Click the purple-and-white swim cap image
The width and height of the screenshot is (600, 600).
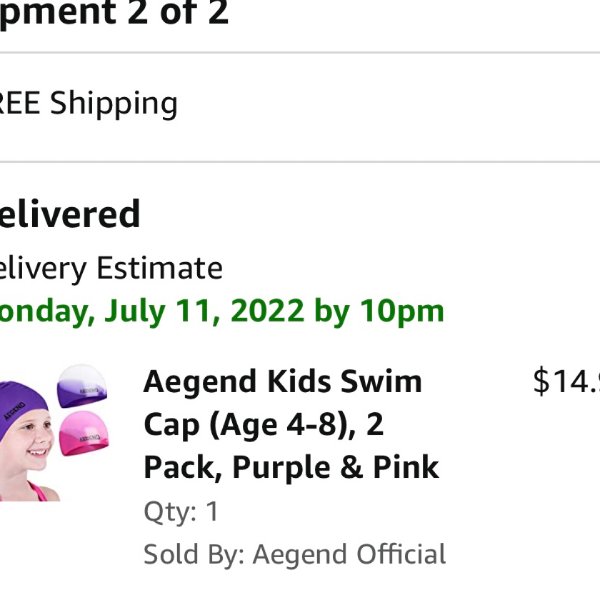pos(82,386)
